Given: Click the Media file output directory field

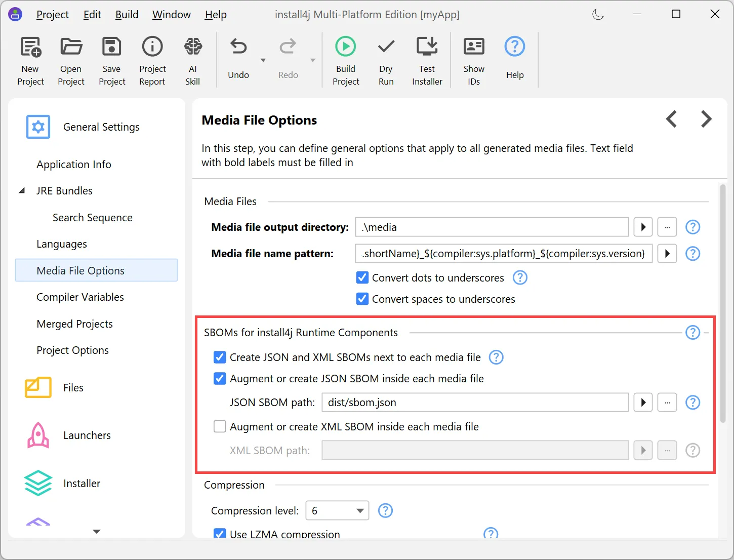Looking at the screenshot, I should coord(492,227).
